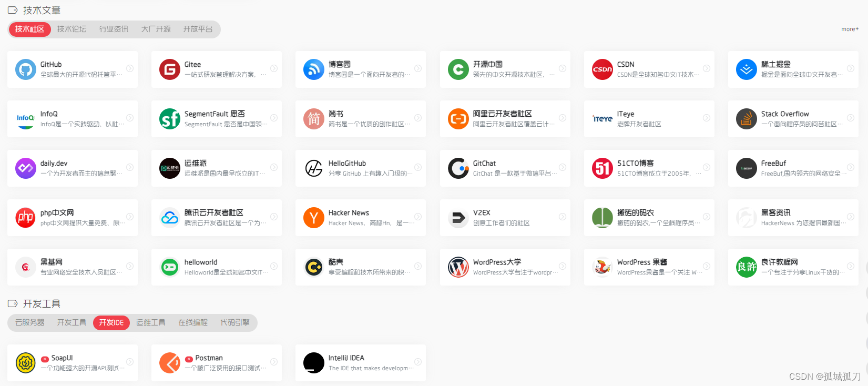Click the arrow button on GitHub card
The image size is (868, 386).
click(x=130, y=68)
